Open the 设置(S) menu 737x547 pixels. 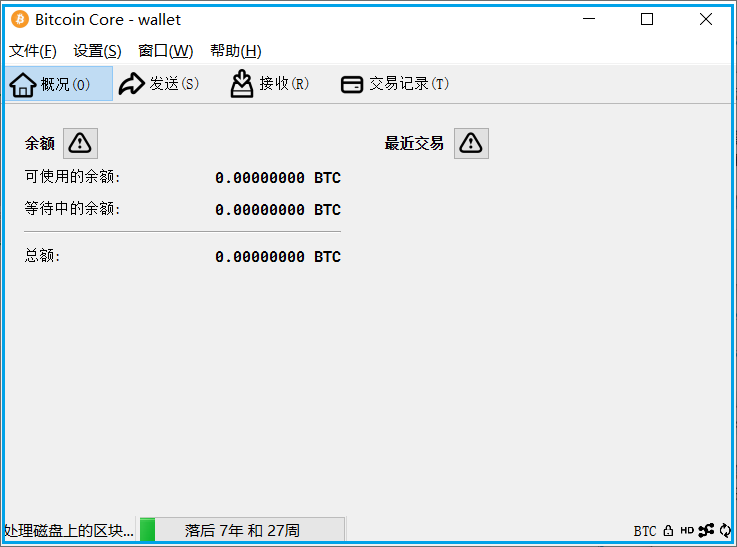(x=97, y=50)
